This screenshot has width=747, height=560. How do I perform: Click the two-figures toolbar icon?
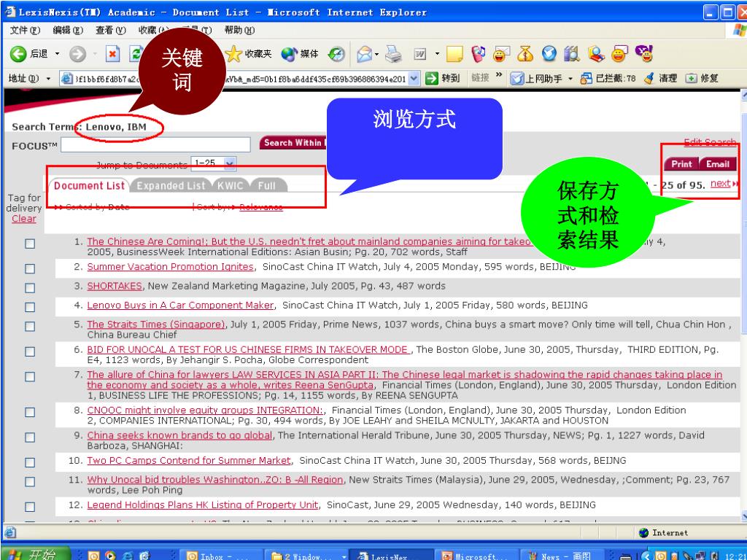[x=572, y=54]
